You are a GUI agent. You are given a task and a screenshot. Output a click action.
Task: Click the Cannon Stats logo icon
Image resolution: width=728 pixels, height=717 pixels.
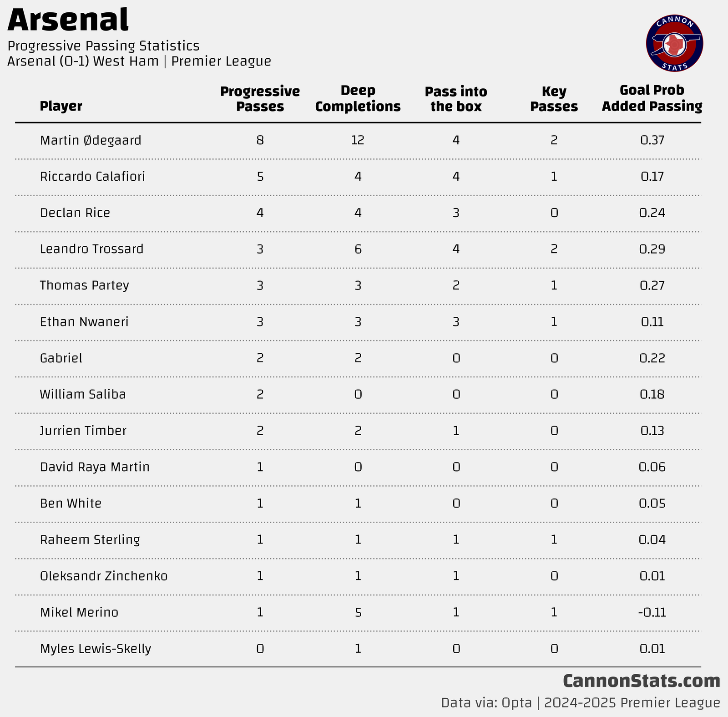pos(674,44)
